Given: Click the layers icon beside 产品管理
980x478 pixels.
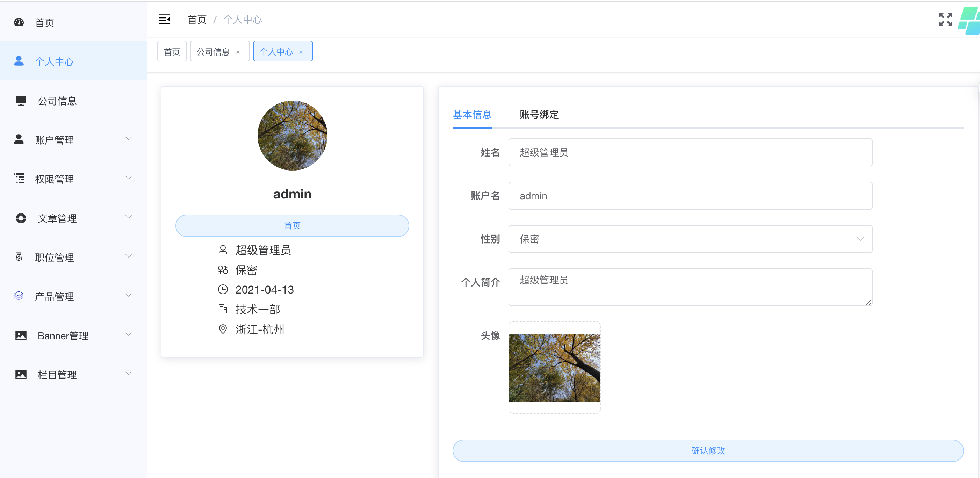Looking at the screenshot, I should point(19,296).
